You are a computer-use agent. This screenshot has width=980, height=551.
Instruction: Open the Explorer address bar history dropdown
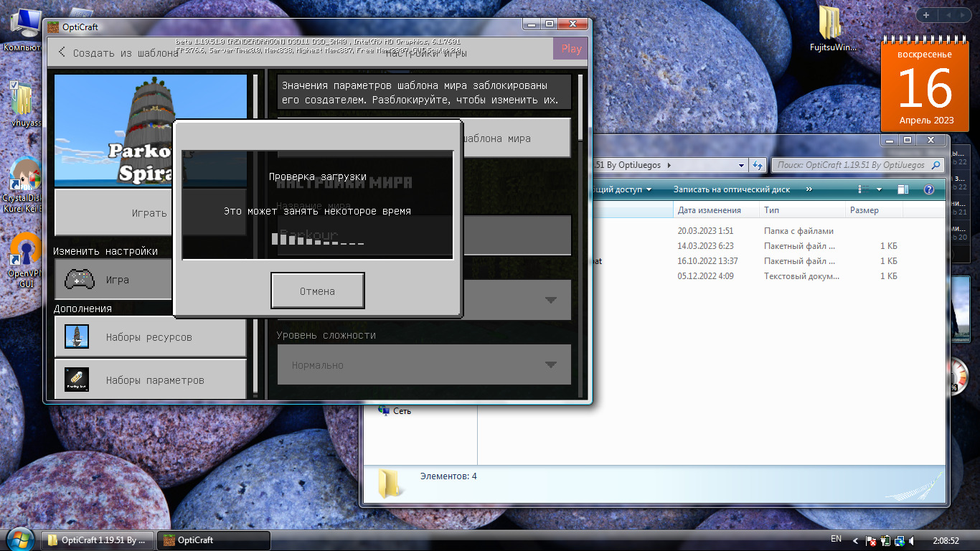[x=742, y=165]
